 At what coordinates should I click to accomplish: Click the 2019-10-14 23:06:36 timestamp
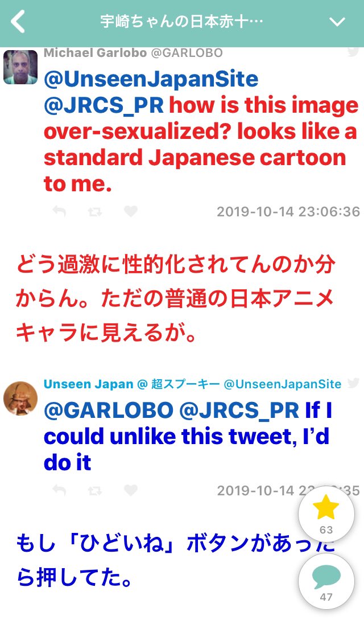(x=288, y=212)
